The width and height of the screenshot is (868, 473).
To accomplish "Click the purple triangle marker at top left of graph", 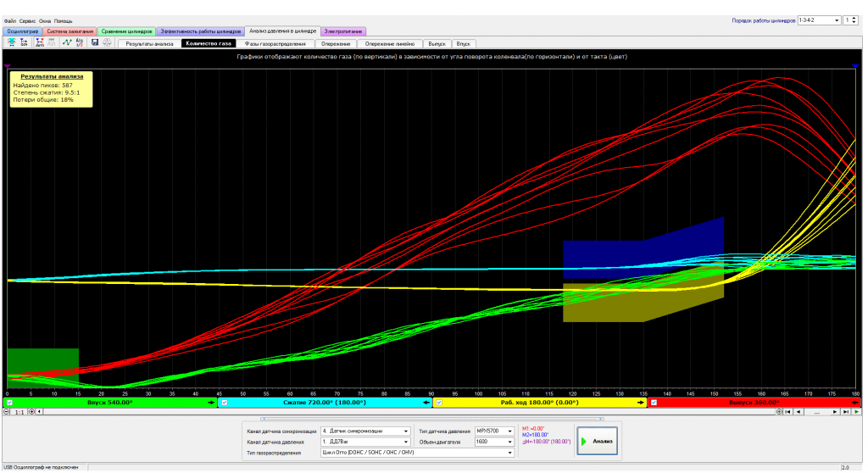I will [x=7, y=66].
